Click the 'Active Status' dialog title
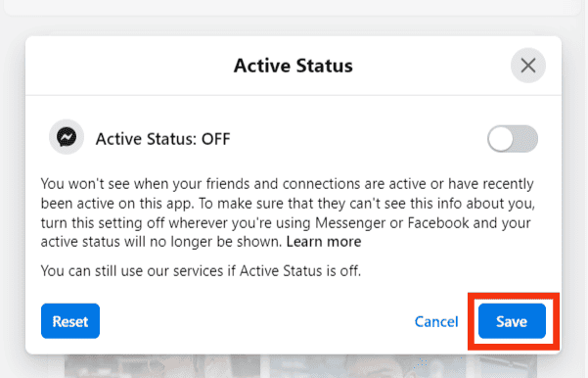Screen dimensions: 588x378 tap(294, 66)
